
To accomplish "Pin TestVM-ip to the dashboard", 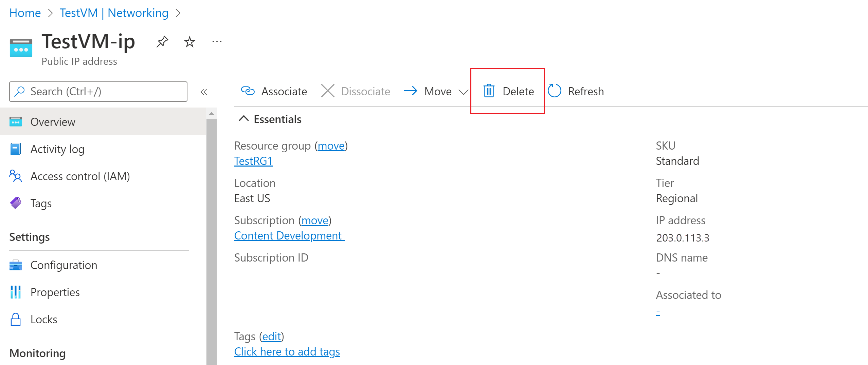I will pyautogui.click(x=162, y=42).
